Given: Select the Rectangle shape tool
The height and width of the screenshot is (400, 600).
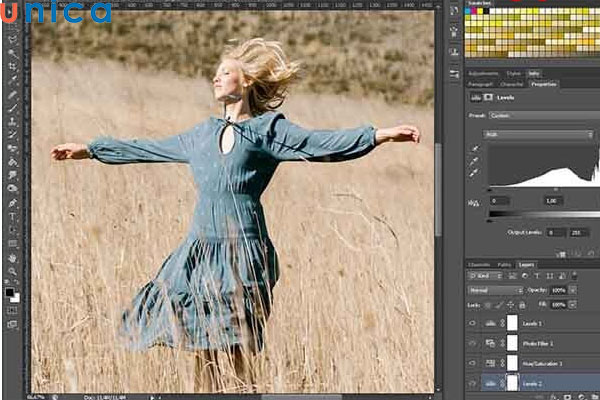Looking at the screenshot, I should point(13,243).
